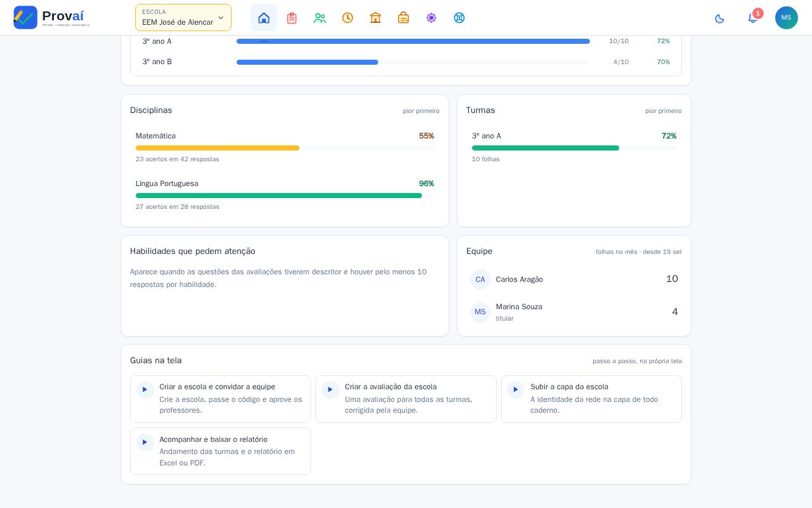
Task: Click the Guias na tela heading
Action: pos(156,361)
